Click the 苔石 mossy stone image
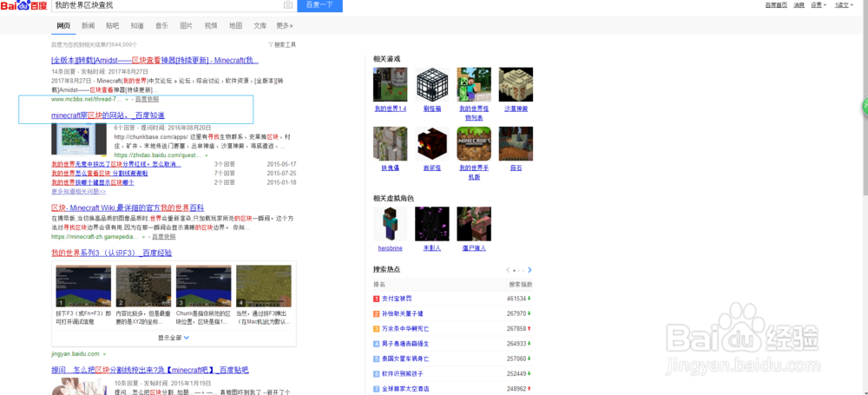 (516, 143)
